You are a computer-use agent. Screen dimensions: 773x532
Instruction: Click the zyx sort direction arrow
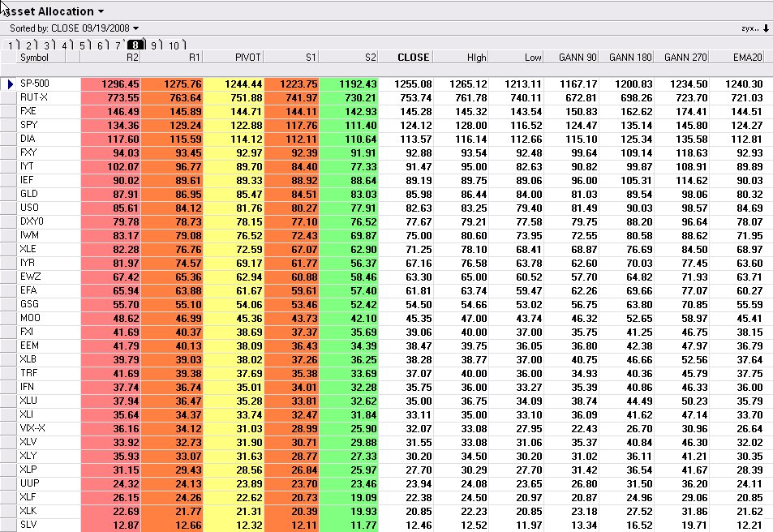tap(766, 28)
